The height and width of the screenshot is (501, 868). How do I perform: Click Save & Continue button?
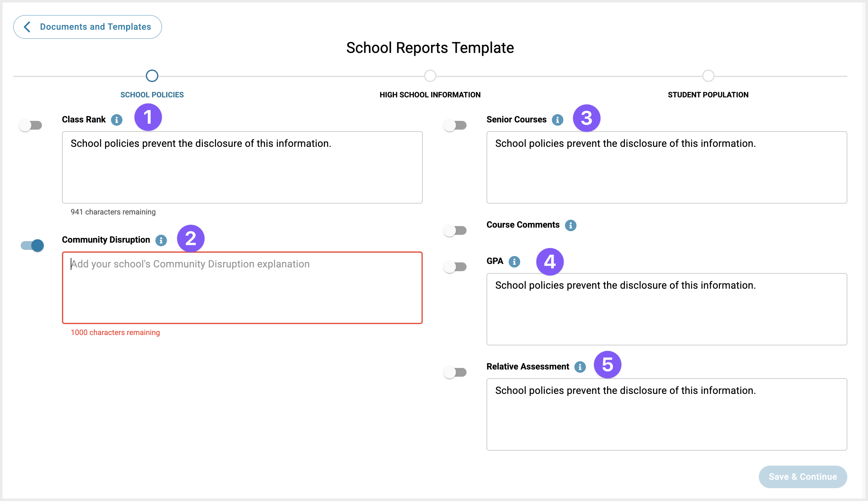[x=803, y=477]
